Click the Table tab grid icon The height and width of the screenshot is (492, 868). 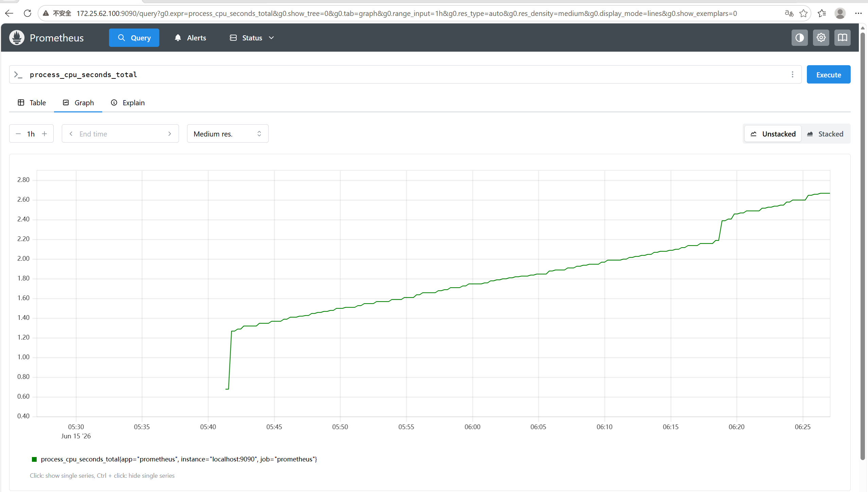click(21, 103)
